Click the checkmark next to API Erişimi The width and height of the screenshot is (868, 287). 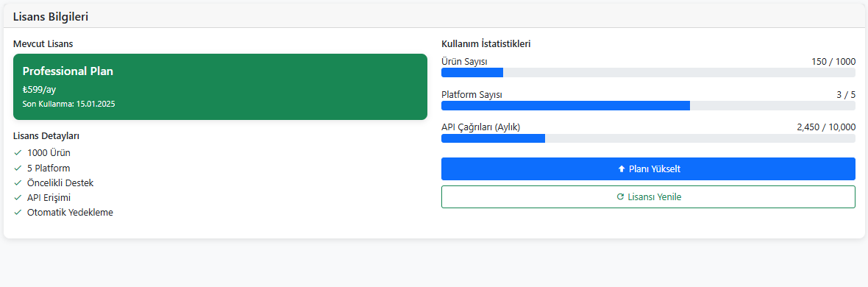[18, 197]
